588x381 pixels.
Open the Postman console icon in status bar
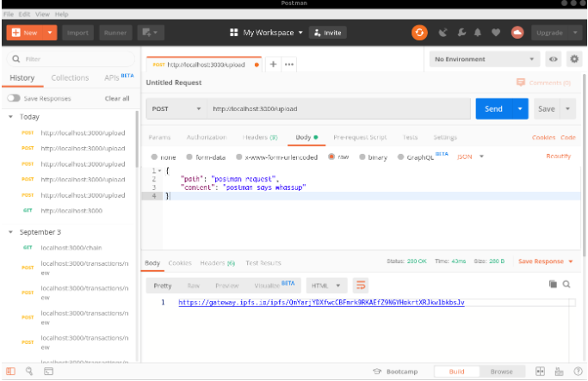(48, 372)
